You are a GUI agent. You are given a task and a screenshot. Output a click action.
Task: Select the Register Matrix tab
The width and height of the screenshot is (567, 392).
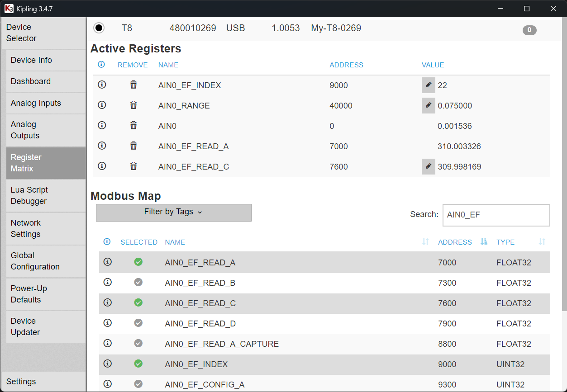(46, 163)
